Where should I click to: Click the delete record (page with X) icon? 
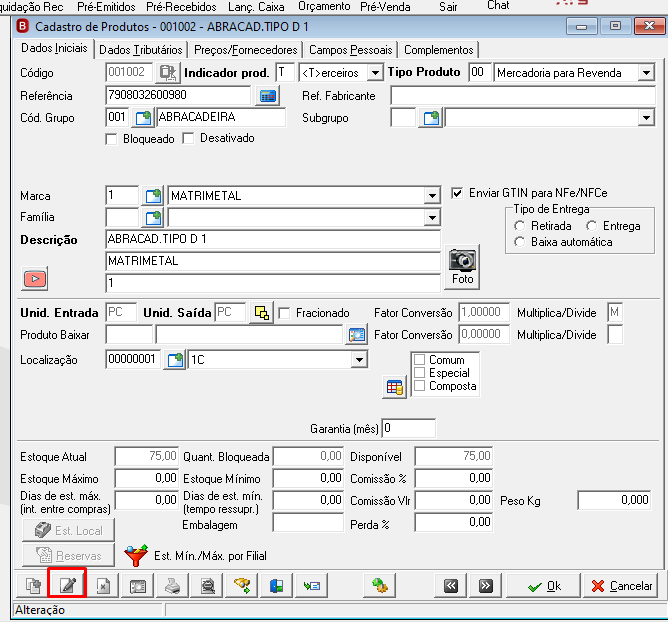click(103, 586)
